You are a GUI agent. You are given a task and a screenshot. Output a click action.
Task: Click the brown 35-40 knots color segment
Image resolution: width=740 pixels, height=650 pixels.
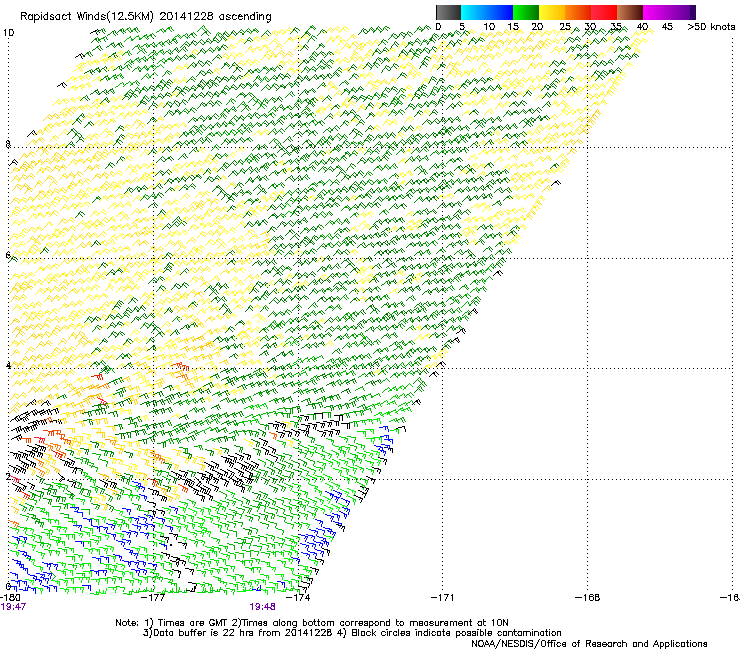630,12
